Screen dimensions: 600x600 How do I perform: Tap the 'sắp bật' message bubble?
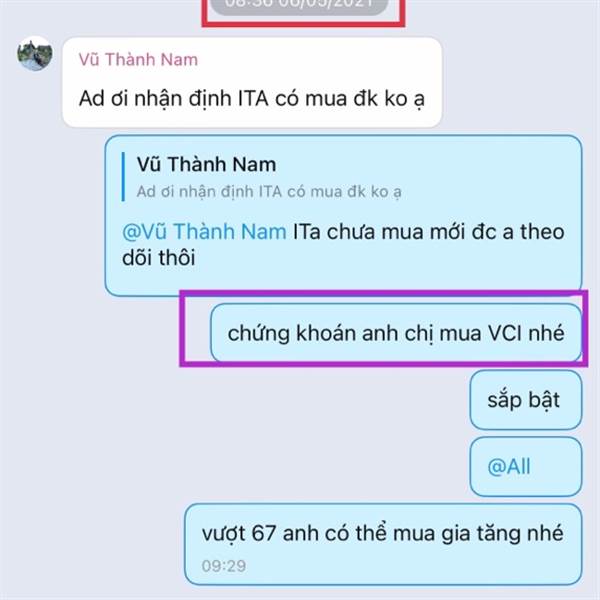(x=526, y=400)
